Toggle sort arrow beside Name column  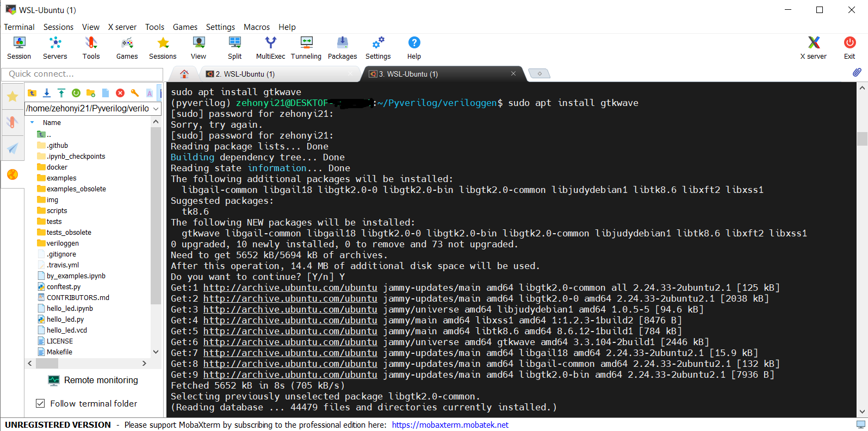click(x=32, y=122)
